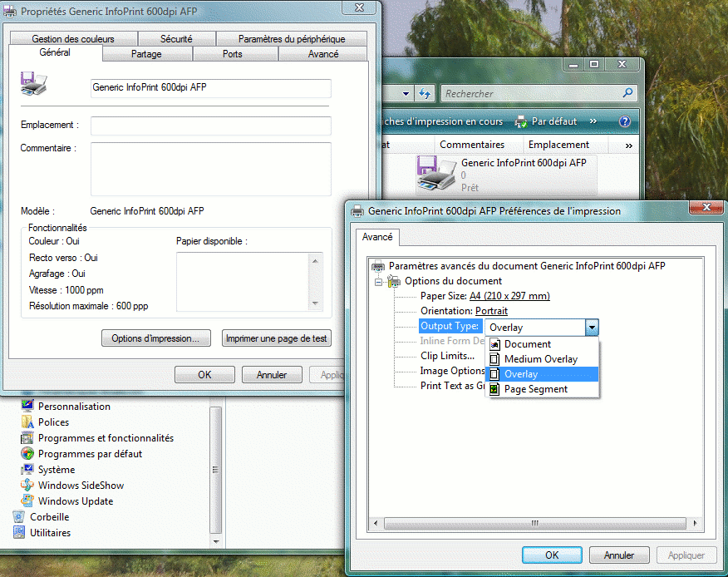Pick the Page Segment icon in list

tap(495, 389)
